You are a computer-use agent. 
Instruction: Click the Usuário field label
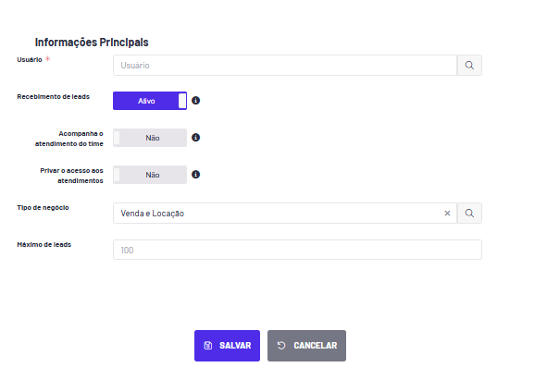point(30,59)
